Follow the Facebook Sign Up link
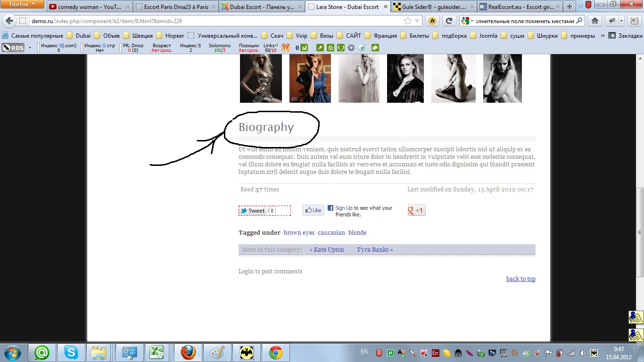Image resolution: width=644 pixels, height=362 pixels. pyautogui.click(x=344, y=208)
